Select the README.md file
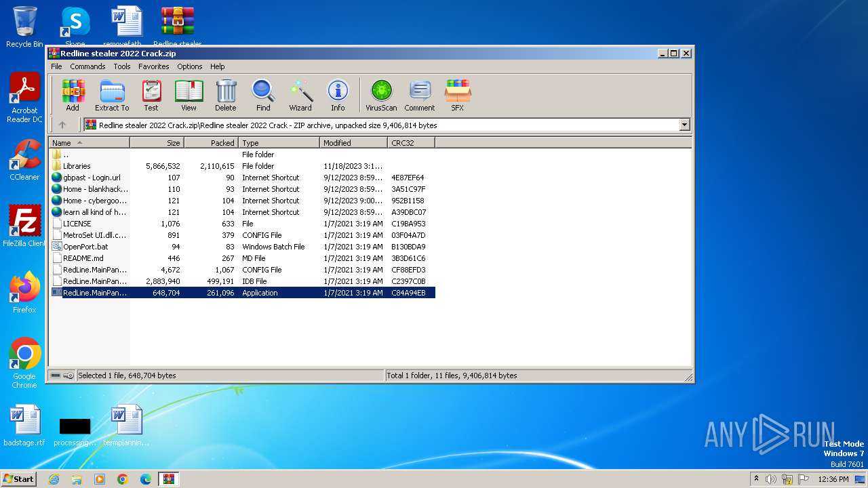This screenshot has width=868, height=488. (242, 258)
